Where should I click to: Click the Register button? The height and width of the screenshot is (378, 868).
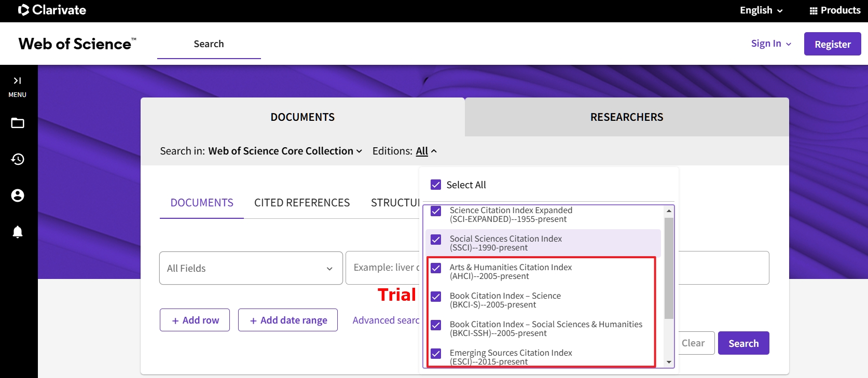point(832,44)
